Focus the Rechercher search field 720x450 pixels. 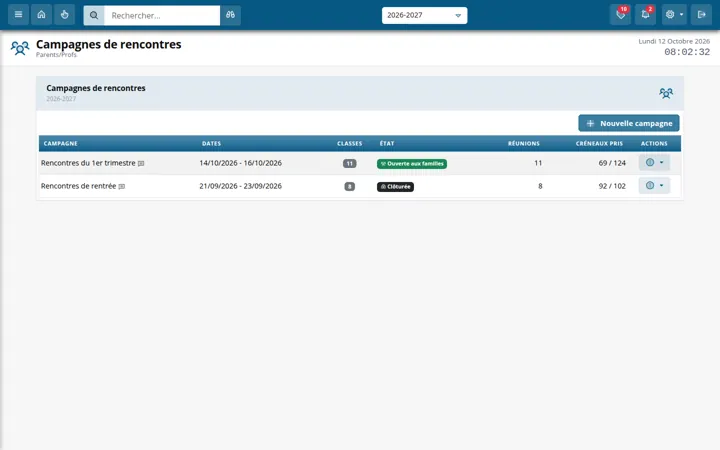point(162,15)
